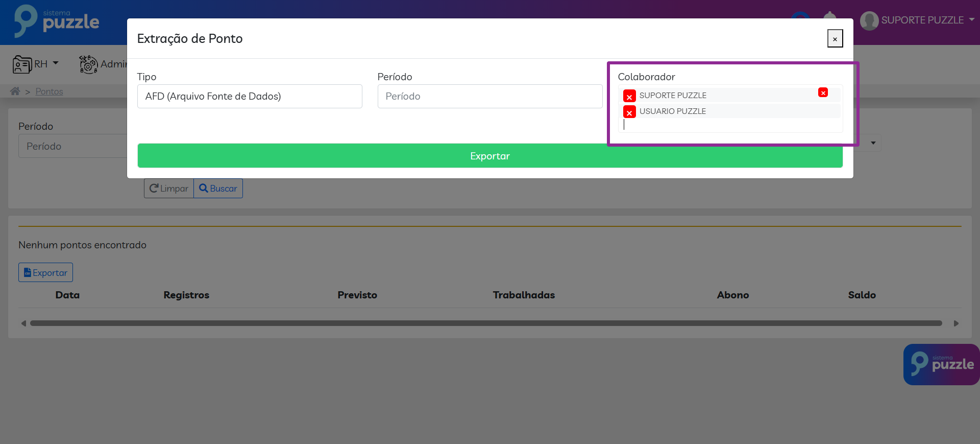Click the table horizontal scrollbar
Viewport: 980px width, 444px height.
tap(485, 323)
